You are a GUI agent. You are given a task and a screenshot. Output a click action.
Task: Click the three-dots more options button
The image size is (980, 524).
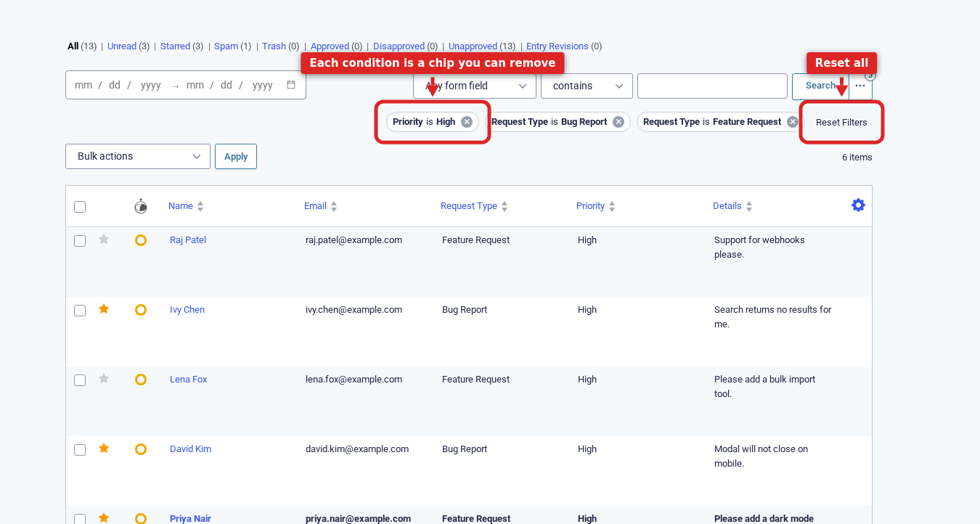[860, 86]
